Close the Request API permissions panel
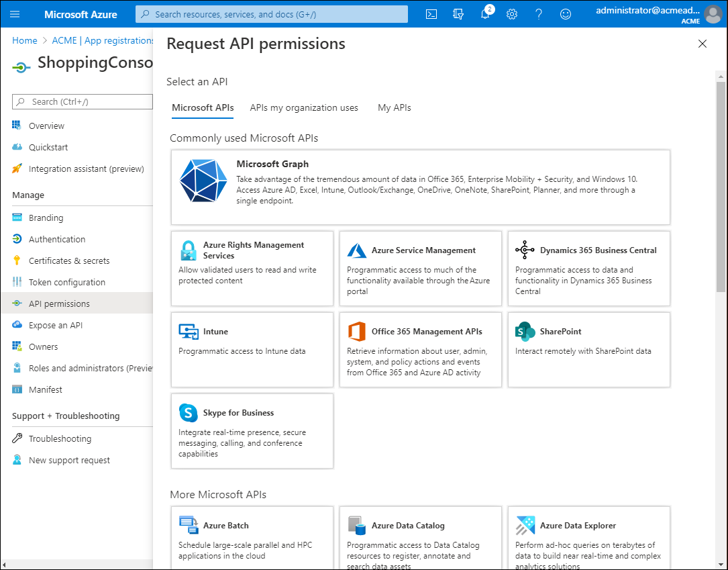Image resolution: width=728 pixels, height=570 pixels. [703, 44]
